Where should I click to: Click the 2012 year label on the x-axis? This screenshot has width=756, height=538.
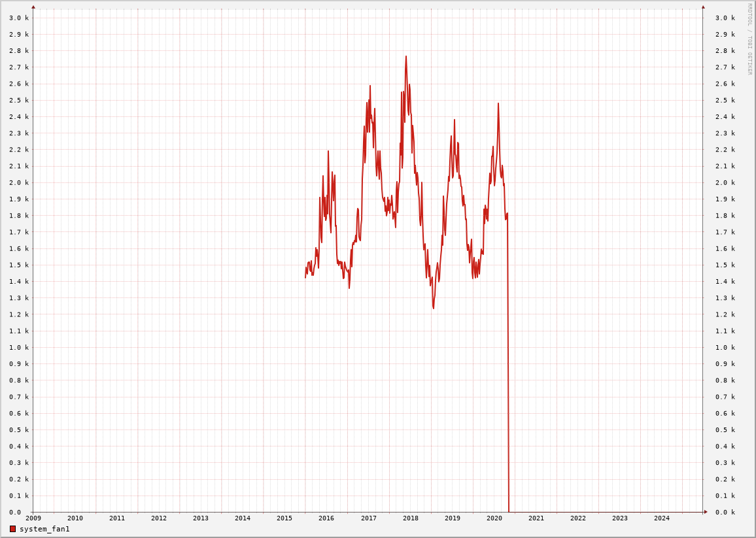click(x=159, y=518)
